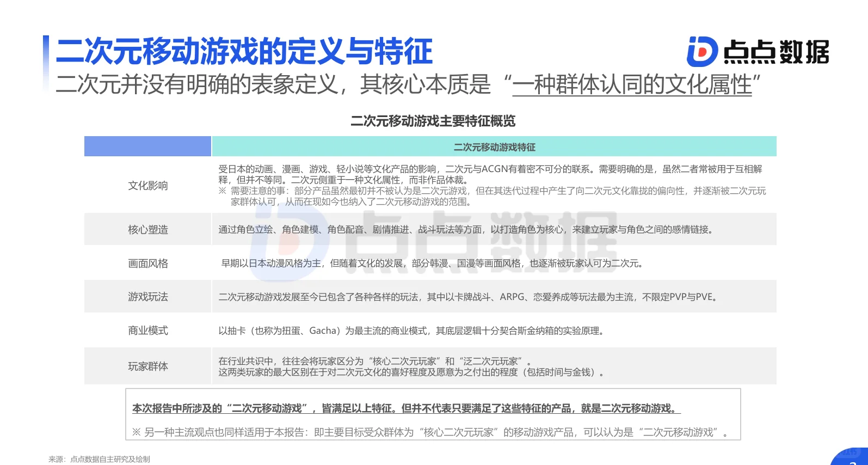Viewport: 868px width, 465px height.
Task: Select the sentence starting 通过角色立绘
Action: point(467,230)
